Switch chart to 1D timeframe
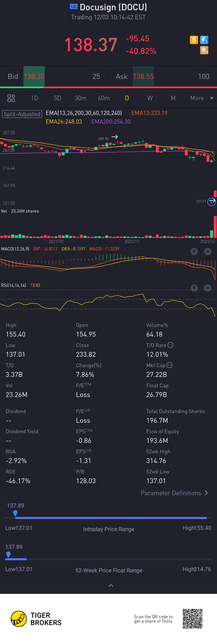This screenshot has height=644, width=217. click(x=34, y=98)
